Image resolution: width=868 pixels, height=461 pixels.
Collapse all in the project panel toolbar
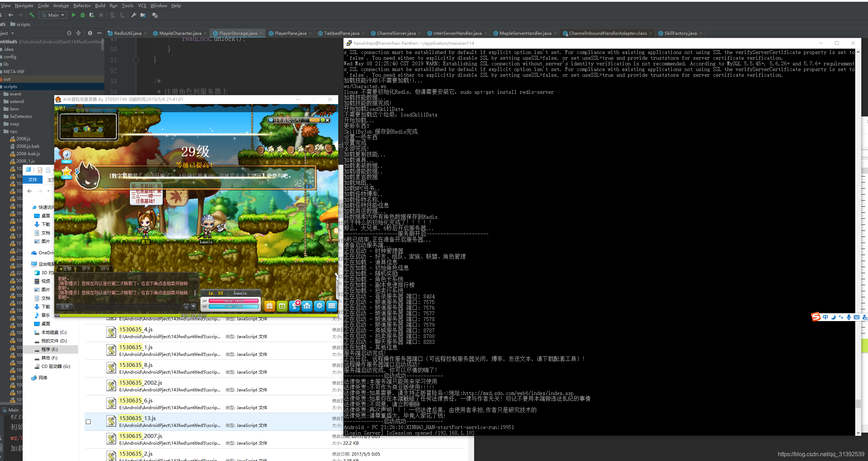click(79, 33)
